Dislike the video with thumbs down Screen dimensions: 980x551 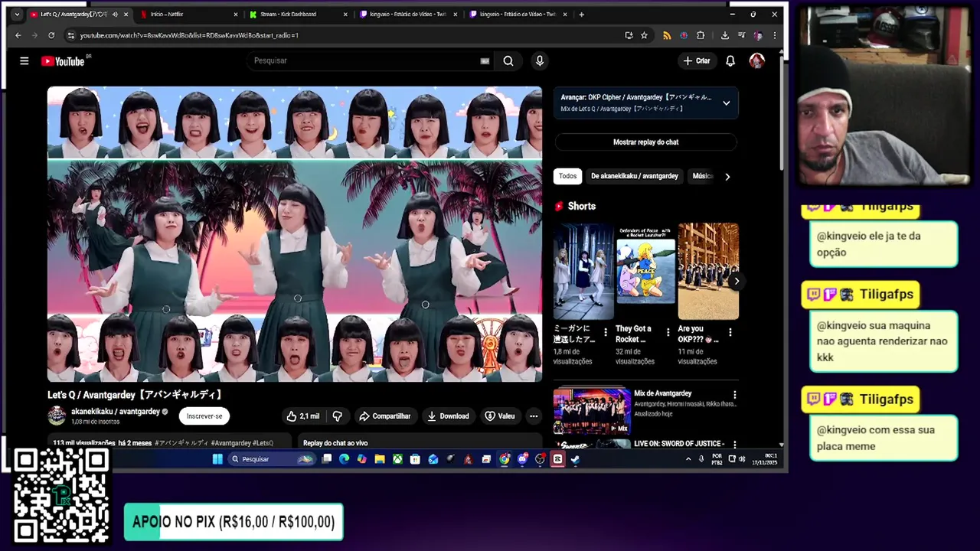pos(337,416)
